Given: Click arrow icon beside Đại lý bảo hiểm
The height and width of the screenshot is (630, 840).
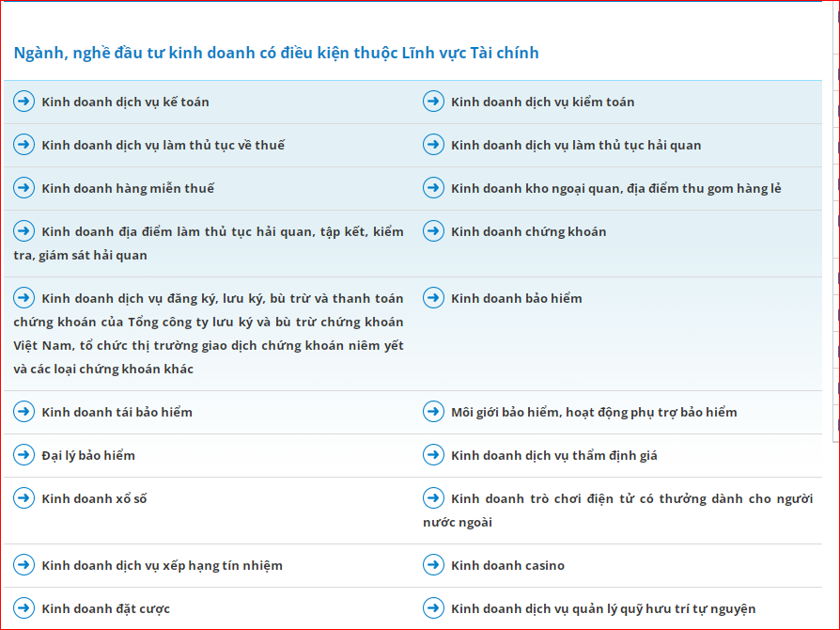Looking at the screenshot, I should [x=24, y=455].
